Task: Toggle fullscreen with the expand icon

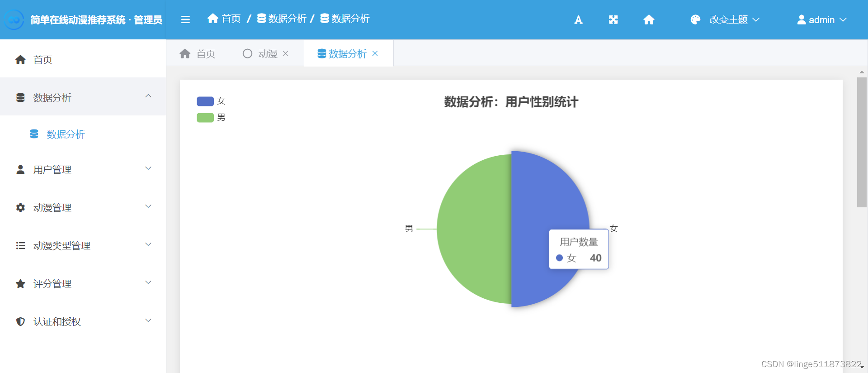Action: pyautogui.click(x=613, y=19)
